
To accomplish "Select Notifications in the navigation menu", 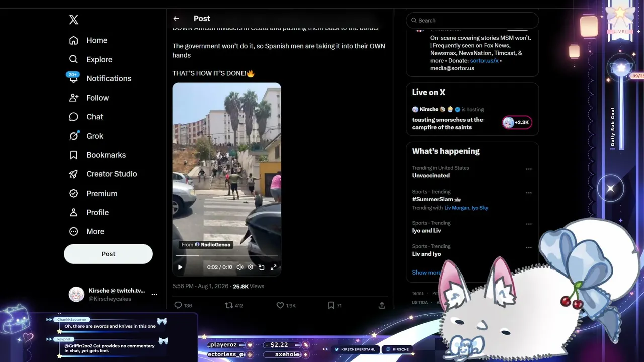I will 109,78.
